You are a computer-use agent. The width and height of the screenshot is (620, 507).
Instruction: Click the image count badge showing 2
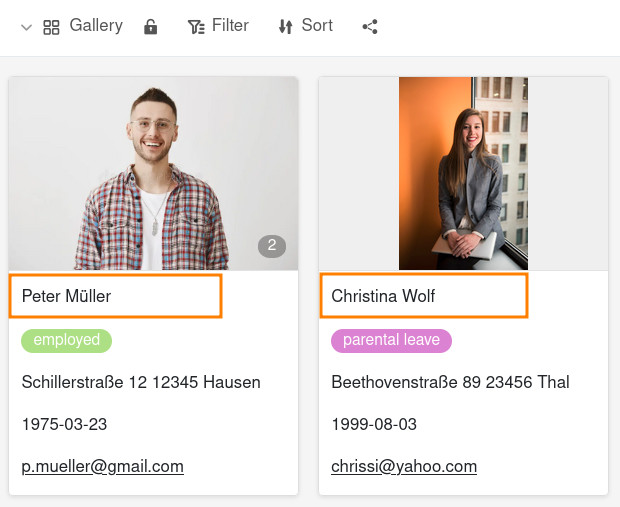(272, 246)
